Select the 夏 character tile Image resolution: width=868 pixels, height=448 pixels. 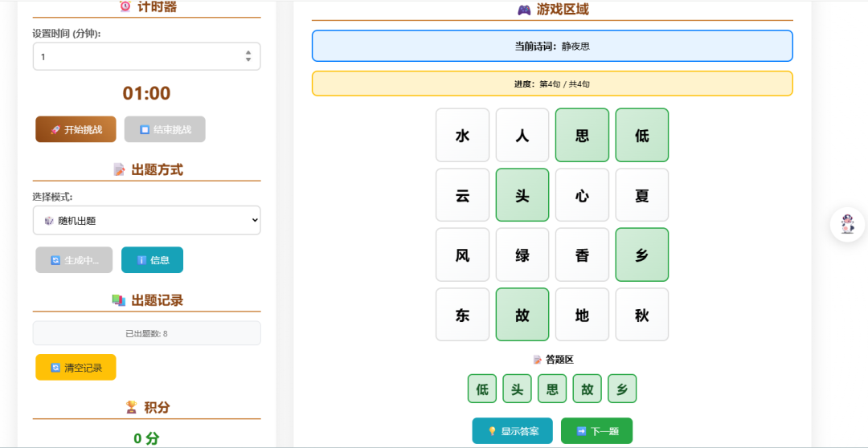click(x=642, y=194)
